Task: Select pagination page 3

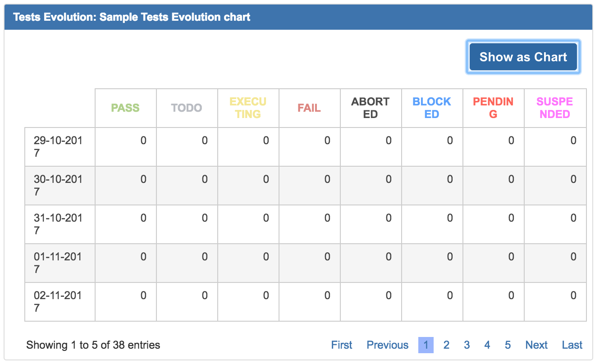Action: 467,345
